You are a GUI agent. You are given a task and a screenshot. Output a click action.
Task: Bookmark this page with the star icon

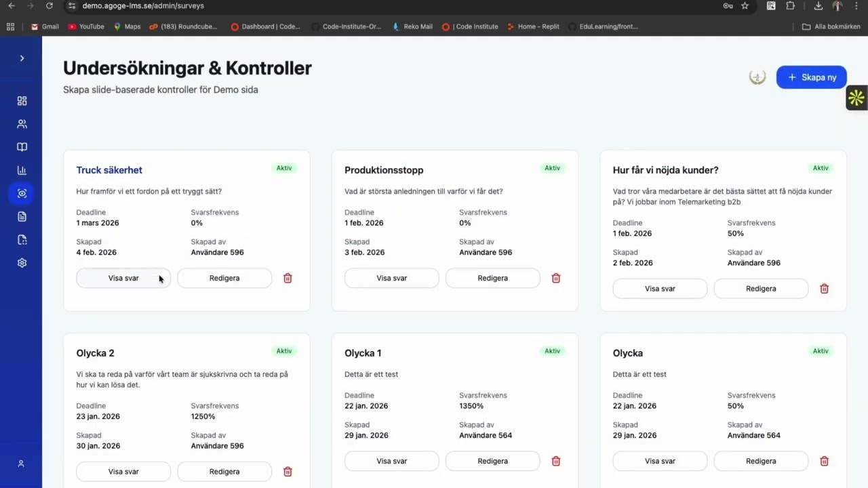[x=745, y=6]
